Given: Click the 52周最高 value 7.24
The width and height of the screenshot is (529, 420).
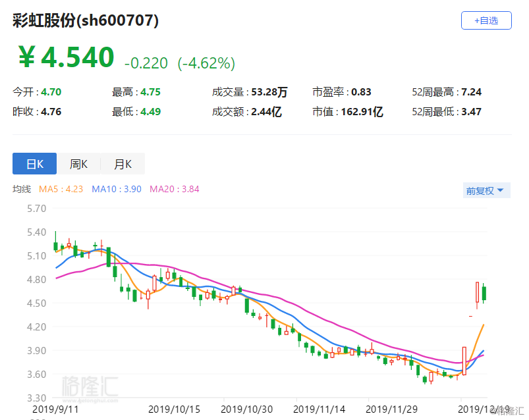Looking at the screenshot, I should click(471, 92).
